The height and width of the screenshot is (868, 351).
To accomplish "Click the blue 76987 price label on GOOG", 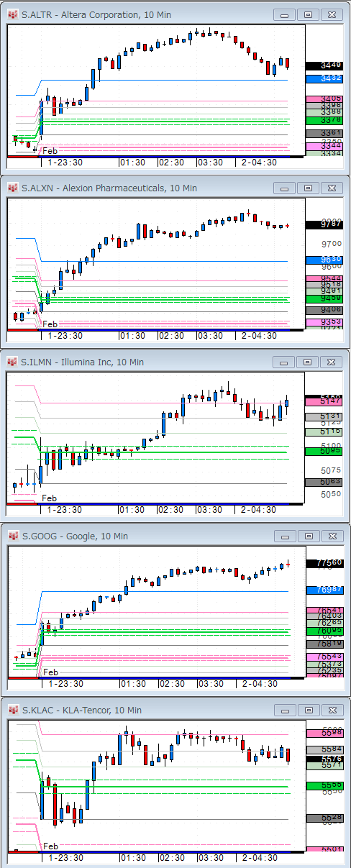I will tap(324, 589).
